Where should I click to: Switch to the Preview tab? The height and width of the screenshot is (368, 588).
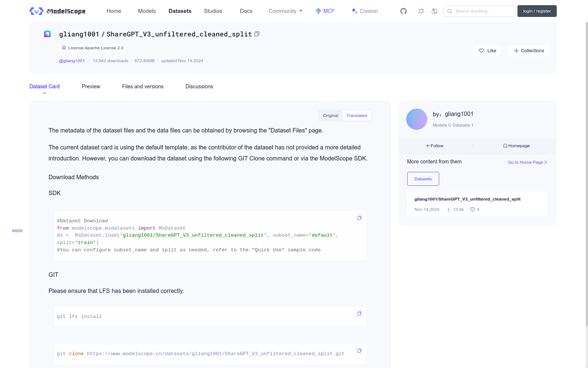click(x=91, y=86)
